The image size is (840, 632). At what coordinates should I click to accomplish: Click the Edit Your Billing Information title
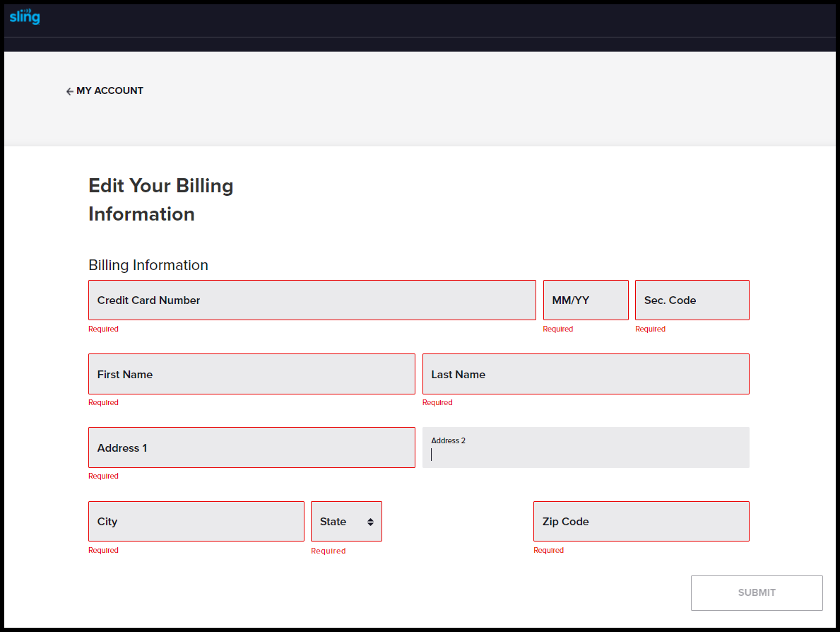click(160, 199)
